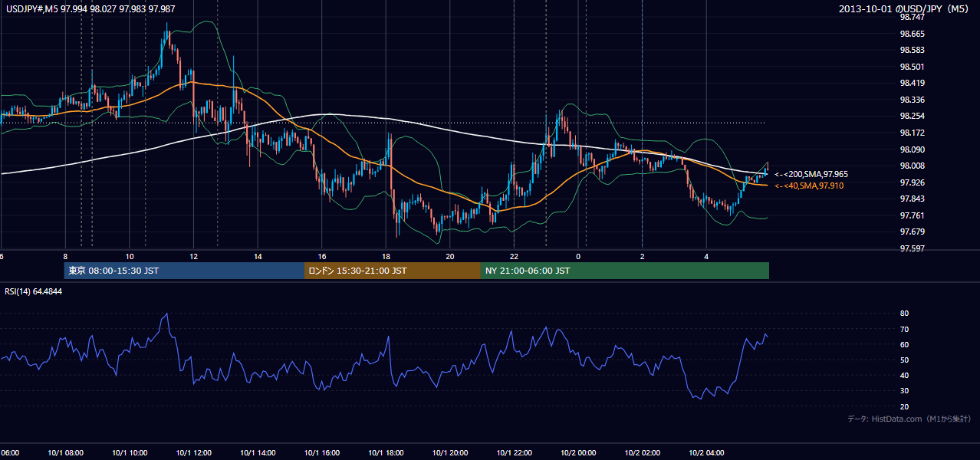Click the '<-<40,SMA,97.910' moving average label

(809, 186)
